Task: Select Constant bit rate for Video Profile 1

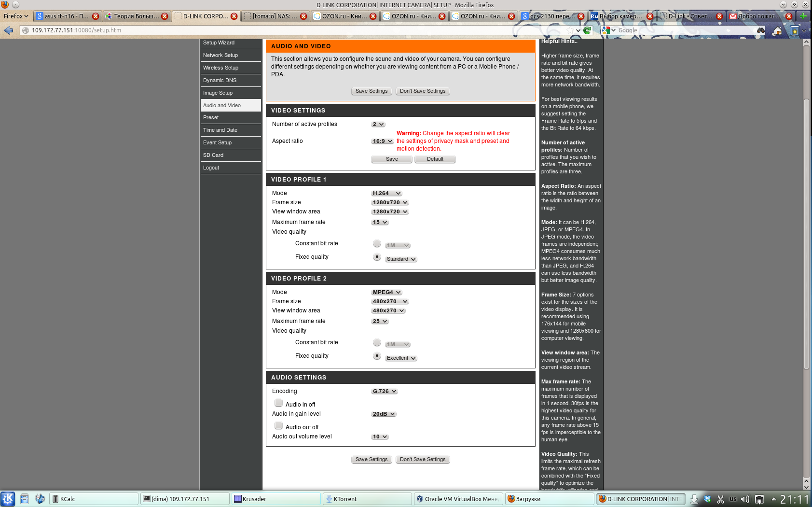Action: [377, 243]
